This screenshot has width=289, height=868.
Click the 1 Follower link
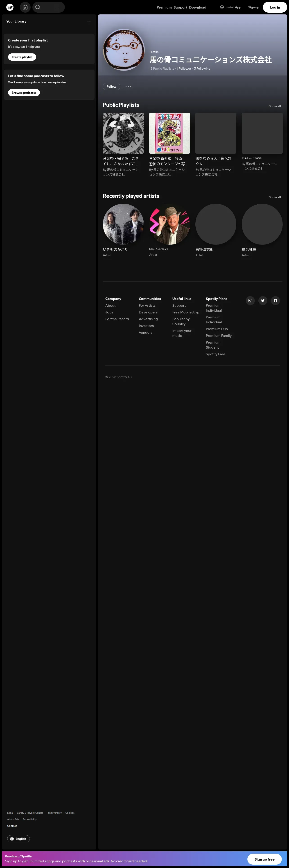pyautogui.click(x=184, y=69)
